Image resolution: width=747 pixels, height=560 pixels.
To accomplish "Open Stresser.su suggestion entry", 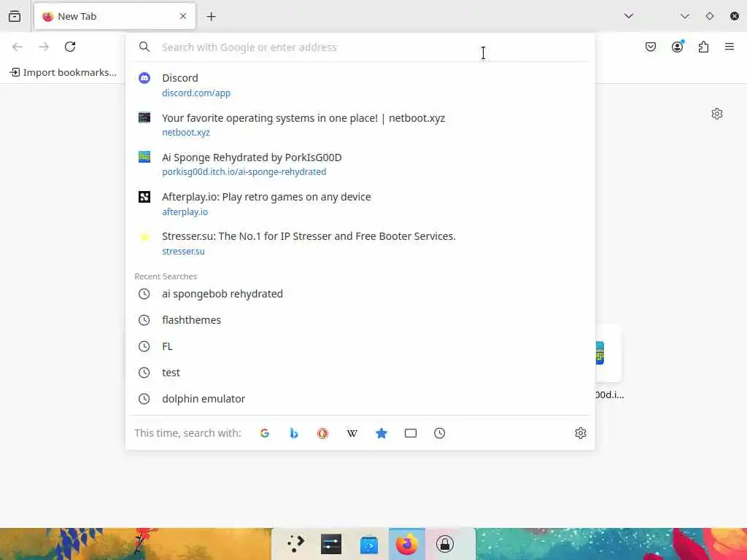I will click(x=360, y=244).
